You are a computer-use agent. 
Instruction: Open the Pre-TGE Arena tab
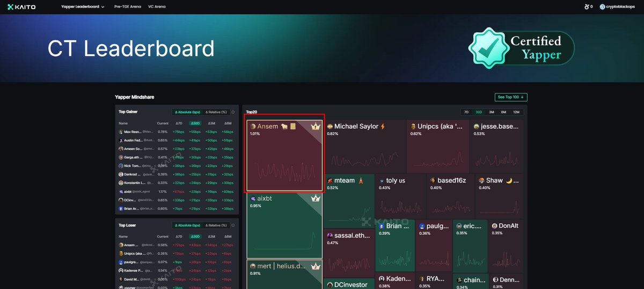pos(127,7)
